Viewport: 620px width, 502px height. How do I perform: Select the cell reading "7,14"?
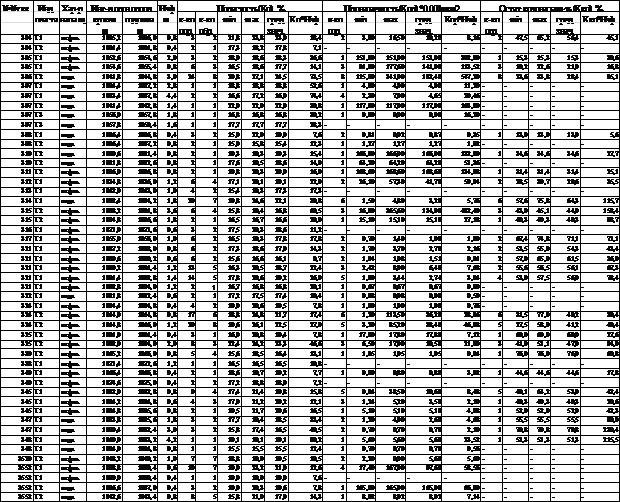[x=461, y=496]
